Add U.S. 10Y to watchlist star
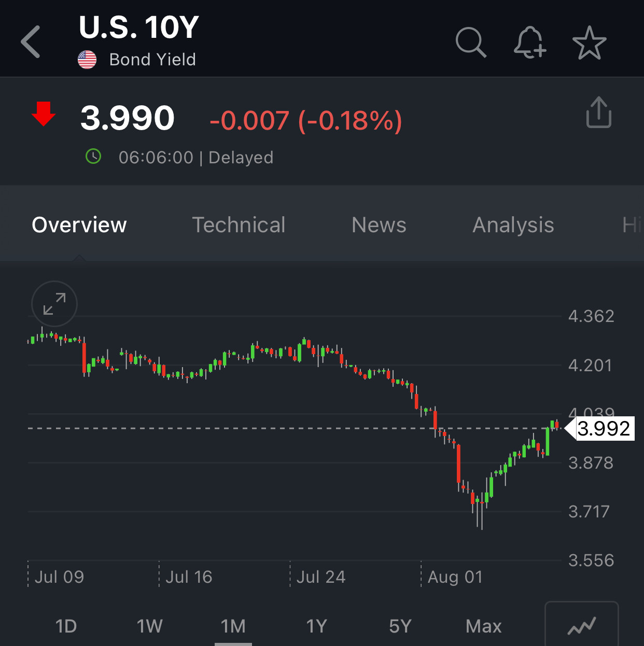Viewport: 644px width, 646px height. (589, 43)
